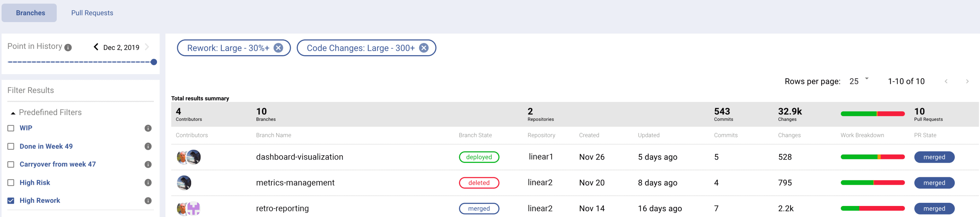This screenshot has height=217, width=980.
Task: Uncheck the High Rework checkbox
Action: pyautogui.click(x=11, y=201)
